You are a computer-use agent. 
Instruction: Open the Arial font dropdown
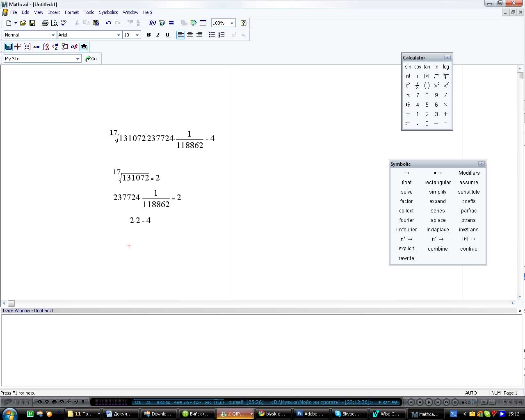[x=119, y=35]
